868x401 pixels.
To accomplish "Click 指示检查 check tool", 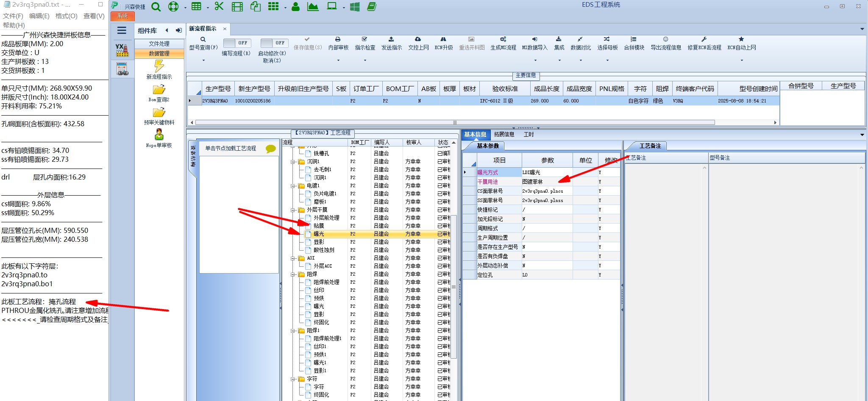I will (365, 44).
